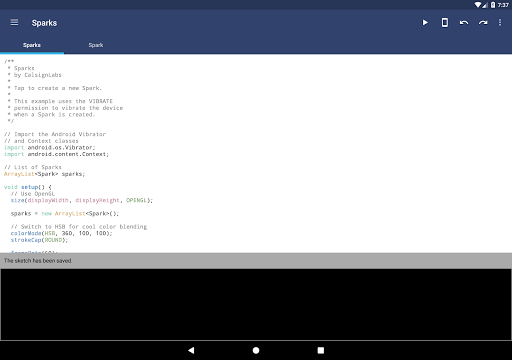Viewport: 512px width, 360px height.
Task: Click the Sparks title in the app bar
Action: pyautogui.click(x=44, y=23)
